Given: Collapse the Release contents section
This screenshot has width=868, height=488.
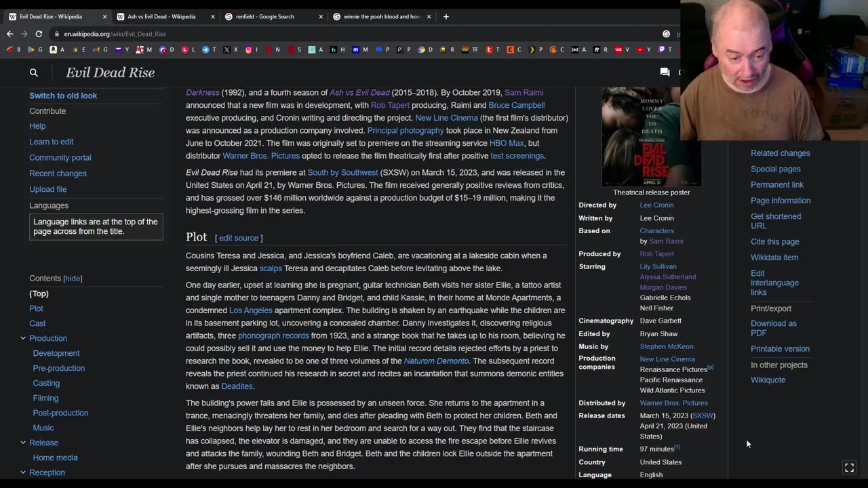Looking at the screenshot, I should (23, 443).
